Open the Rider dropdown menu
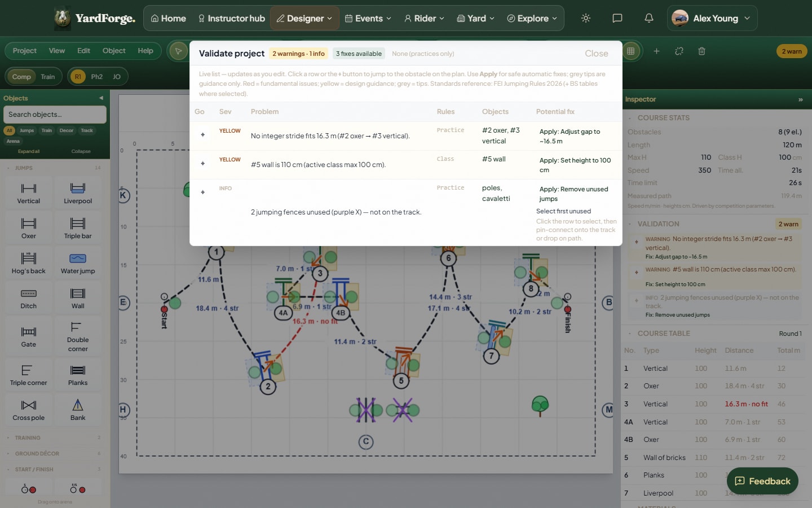The height and width of the screenshot is (508, 812). pyautogui.click(x=424, y=18)
